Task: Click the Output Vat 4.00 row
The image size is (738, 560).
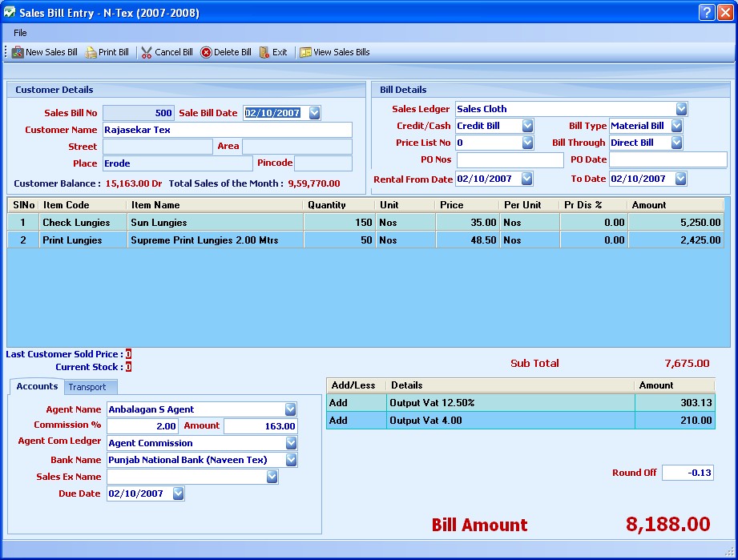Action: 521,421
